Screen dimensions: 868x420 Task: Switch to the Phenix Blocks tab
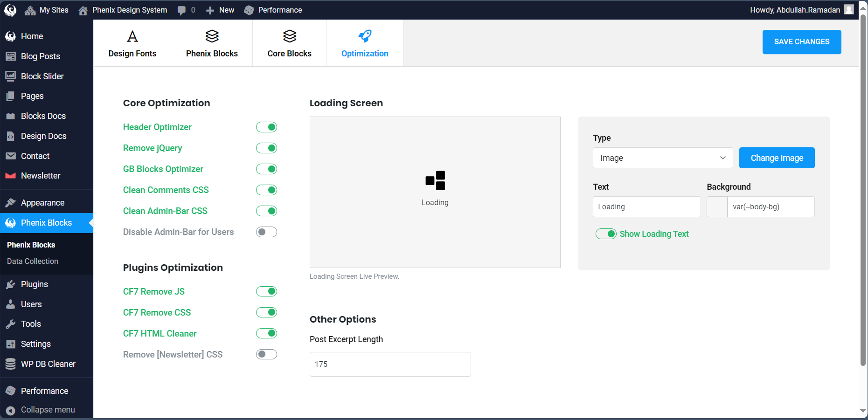click(212, 43)
